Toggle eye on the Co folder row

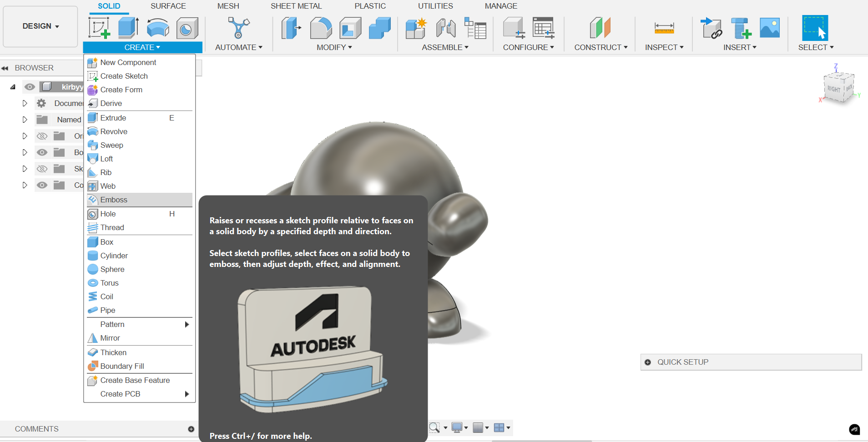42,185
